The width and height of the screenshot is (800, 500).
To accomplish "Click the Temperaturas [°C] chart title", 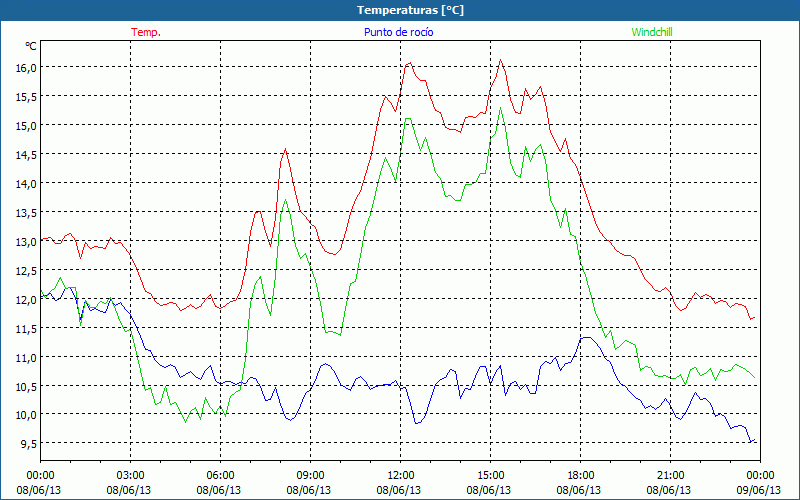I will 410,10.
